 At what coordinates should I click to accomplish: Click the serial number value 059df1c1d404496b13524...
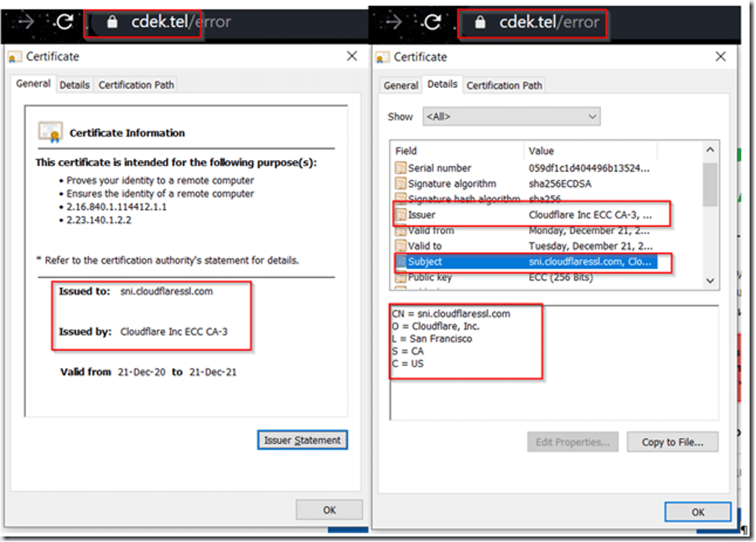coord(588,168)
